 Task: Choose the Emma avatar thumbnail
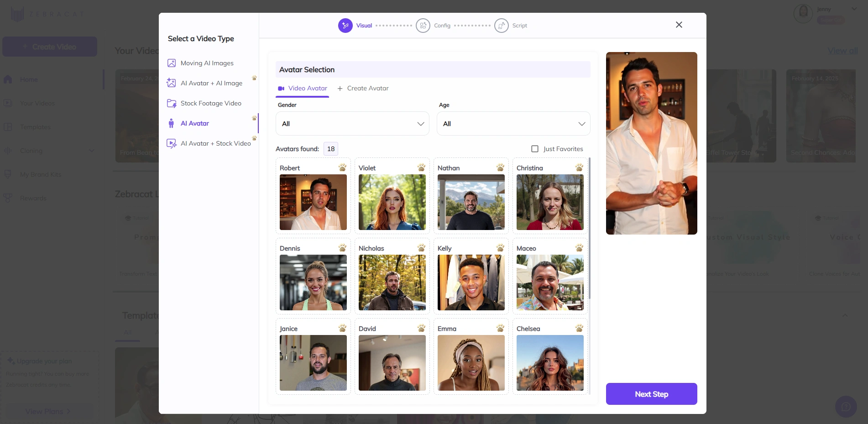coord(471,363)
